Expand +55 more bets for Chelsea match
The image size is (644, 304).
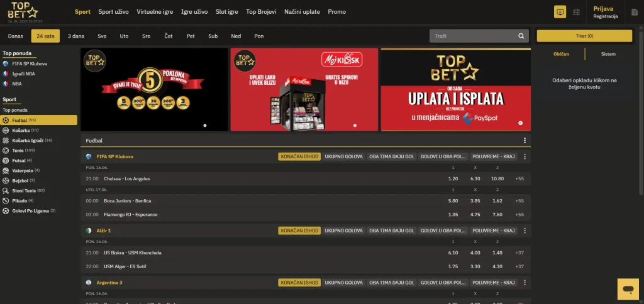[x=519, y=179]
